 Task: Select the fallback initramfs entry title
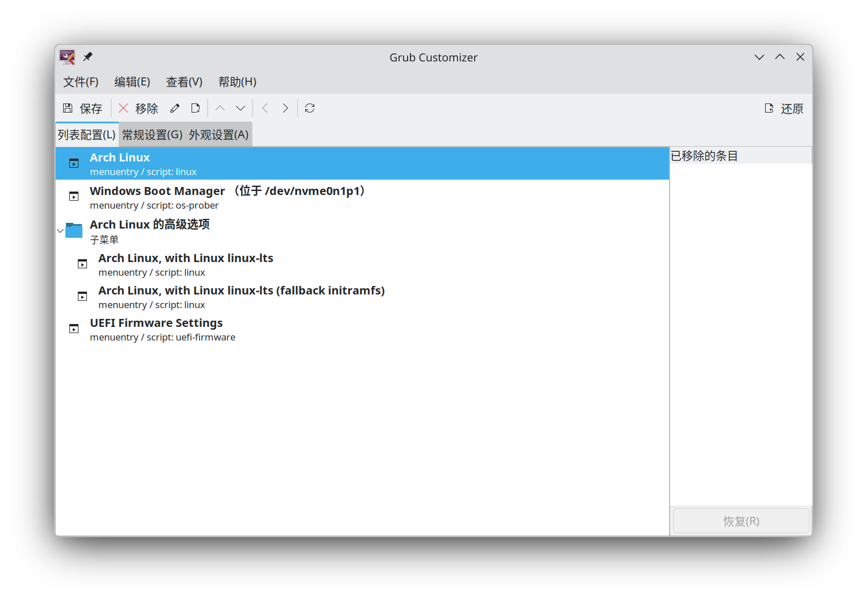point(242,290)
